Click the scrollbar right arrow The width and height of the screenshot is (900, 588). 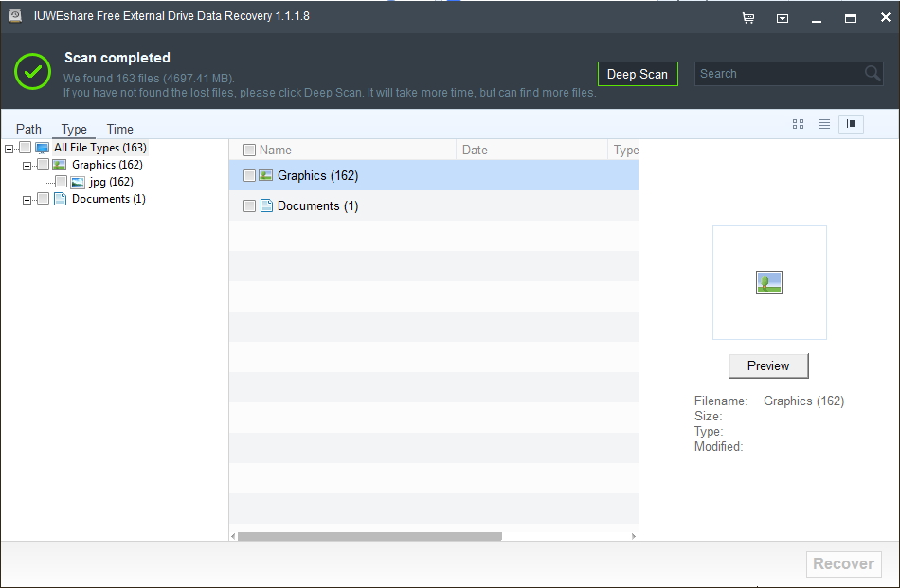click(x=633, y=536)
